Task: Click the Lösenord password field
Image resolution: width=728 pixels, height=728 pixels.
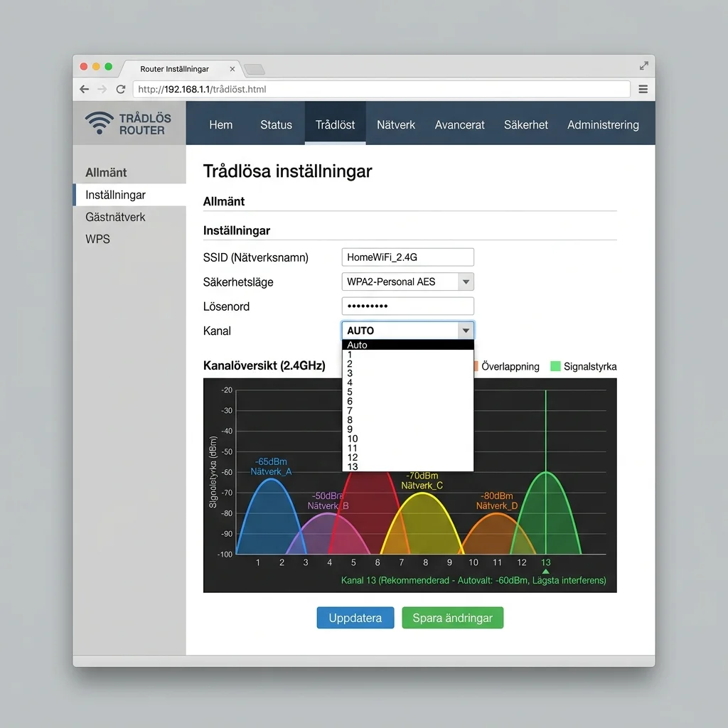Action: (407, 306)
